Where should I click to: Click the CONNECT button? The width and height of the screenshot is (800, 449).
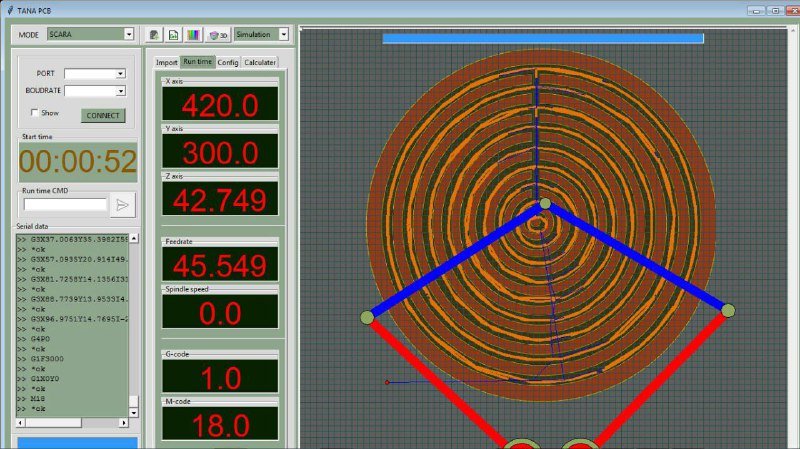tap(103, 115)
